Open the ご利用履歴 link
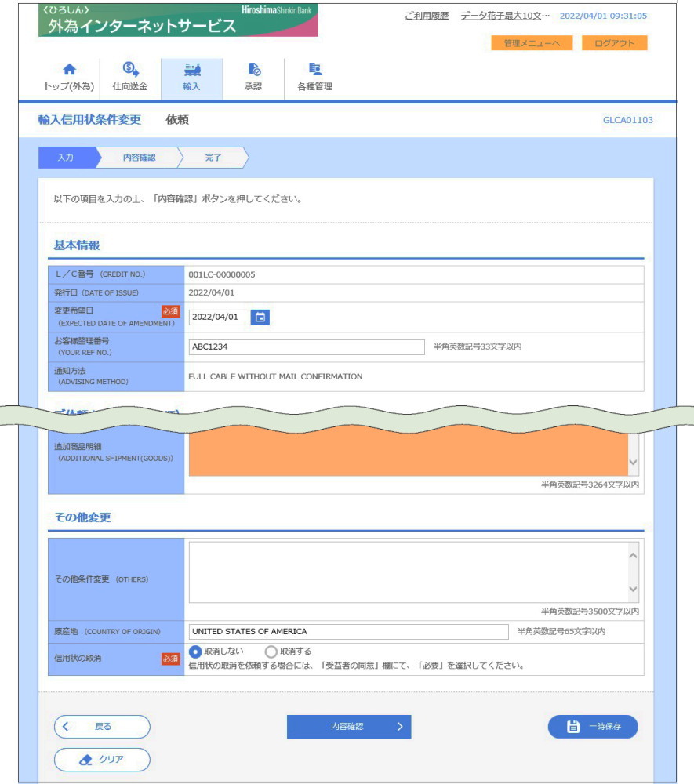 tap(426, 16)
